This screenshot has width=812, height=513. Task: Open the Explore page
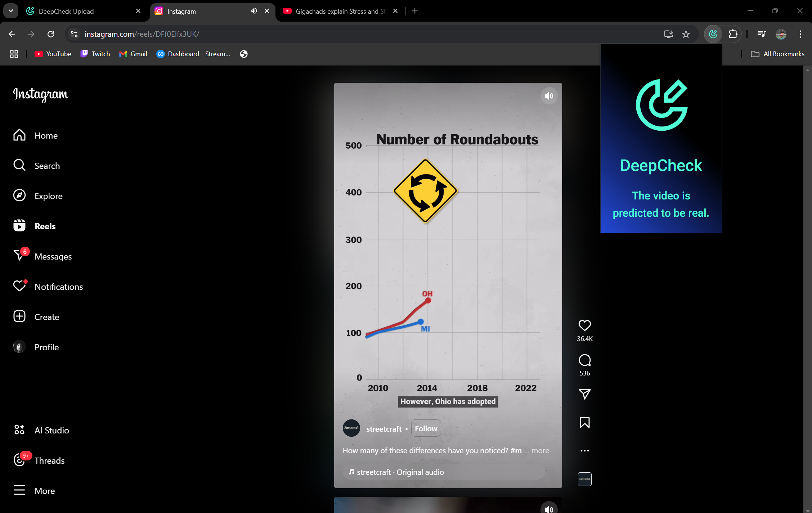tap(48, 196)
